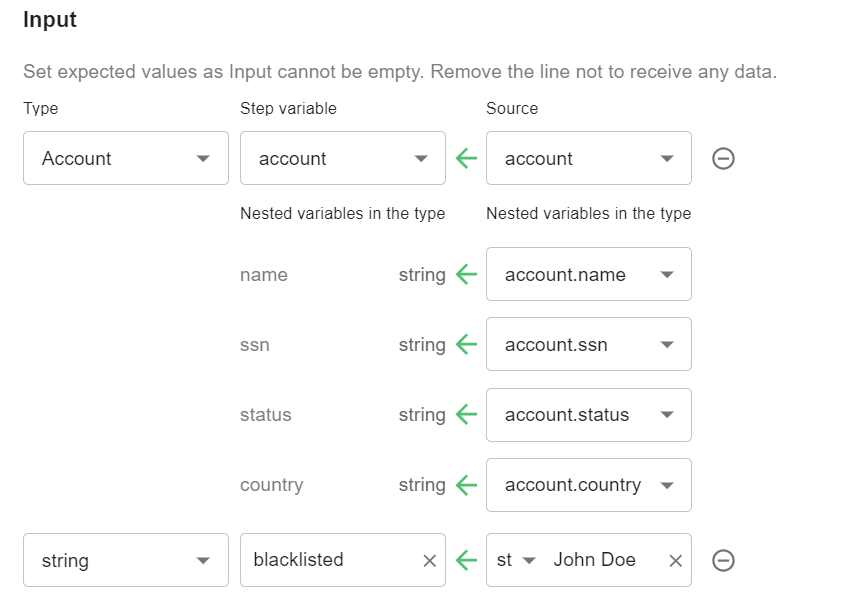This screenshot has width=850, height=594.
Task: Click the 'Type' column header
Action: [x=41, y=108]
